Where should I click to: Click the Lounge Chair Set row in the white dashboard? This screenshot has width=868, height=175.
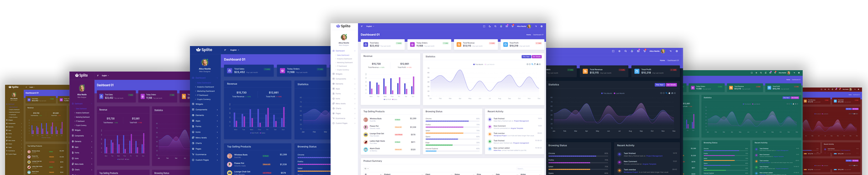[x=390, y=134]
